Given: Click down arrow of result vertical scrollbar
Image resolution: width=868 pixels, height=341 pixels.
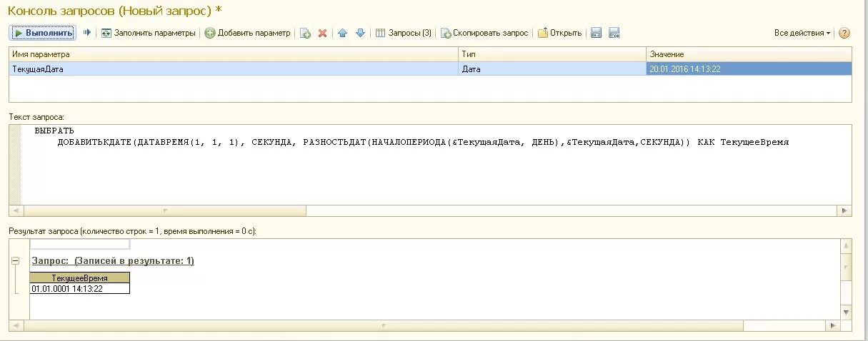Looking at the screenshot, I should [x=847, y=312].
